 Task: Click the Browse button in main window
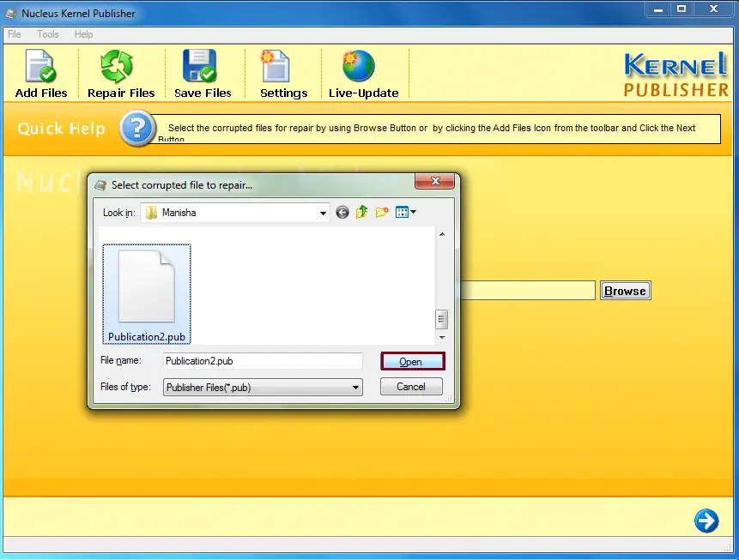[x=625, y=291]
